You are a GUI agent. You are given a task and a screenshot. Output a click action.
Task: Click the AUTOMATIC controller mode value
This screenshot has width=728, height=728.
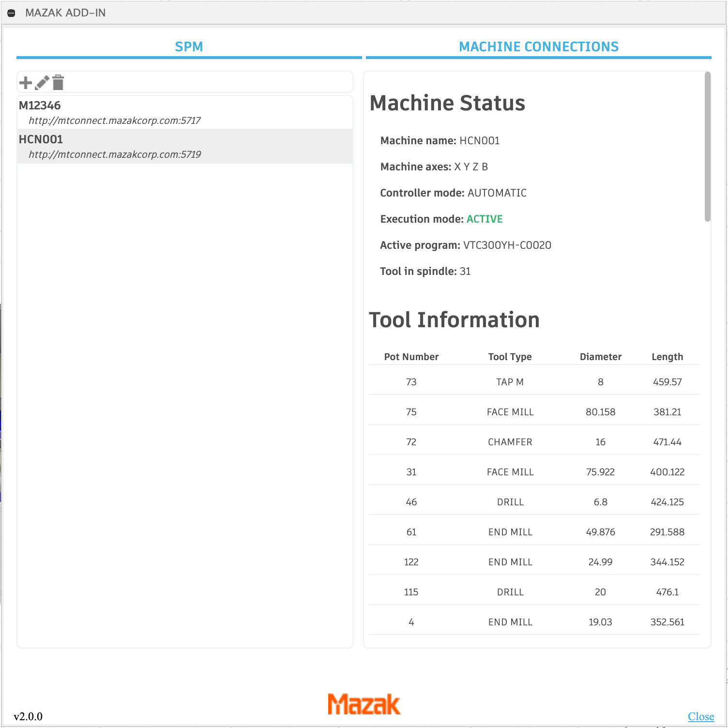point(497,193)
